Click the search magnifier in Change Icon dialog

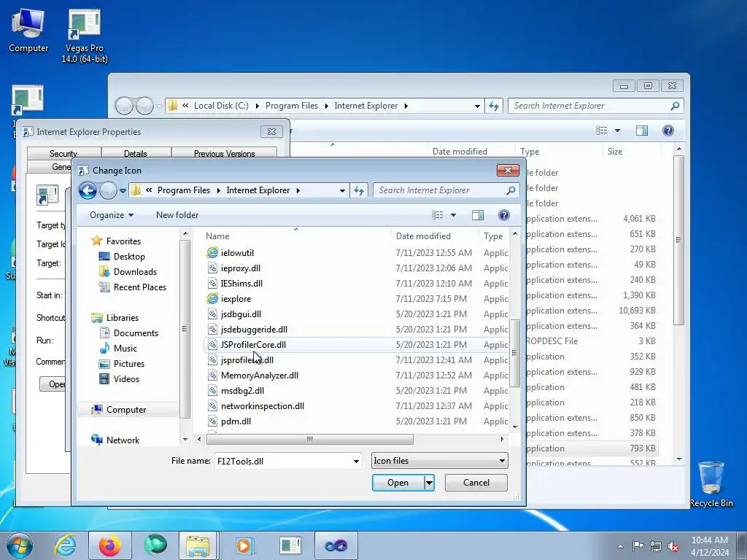(x=511, y=190)
